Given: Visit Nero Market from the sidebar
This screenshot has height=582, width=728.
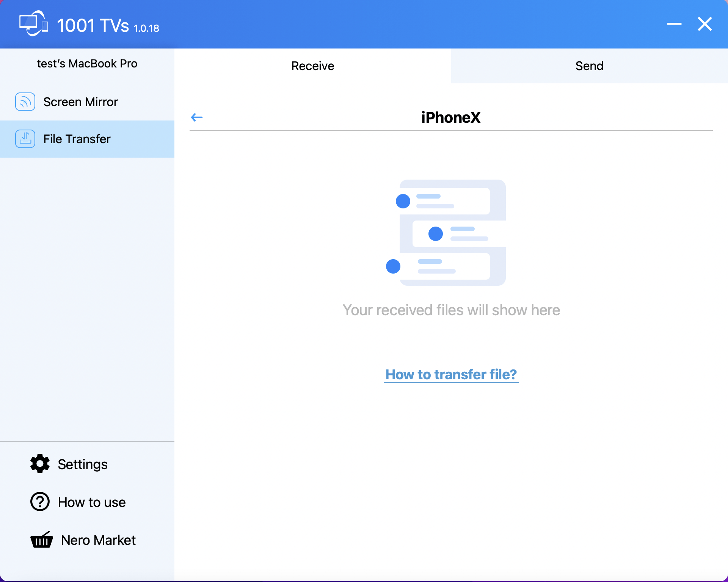Looking at the screenshot, I should [98, 540].
